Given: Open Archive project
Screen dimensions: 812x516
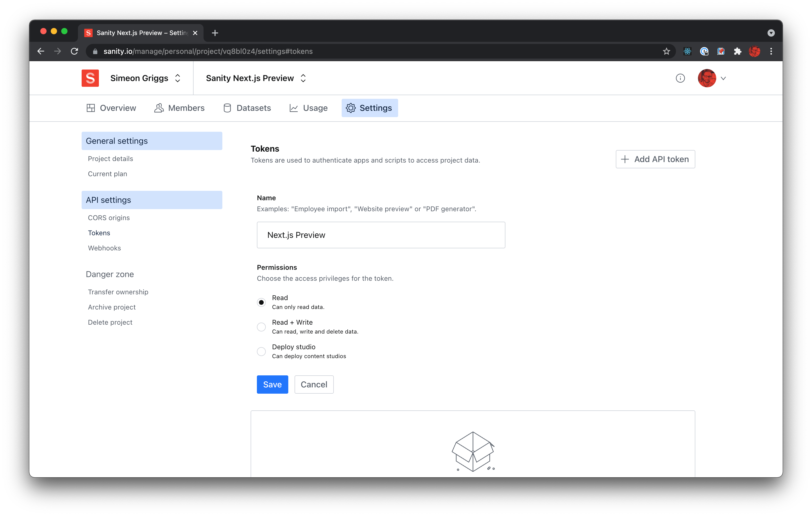Looking at the screenshot, I should point(112,307).
